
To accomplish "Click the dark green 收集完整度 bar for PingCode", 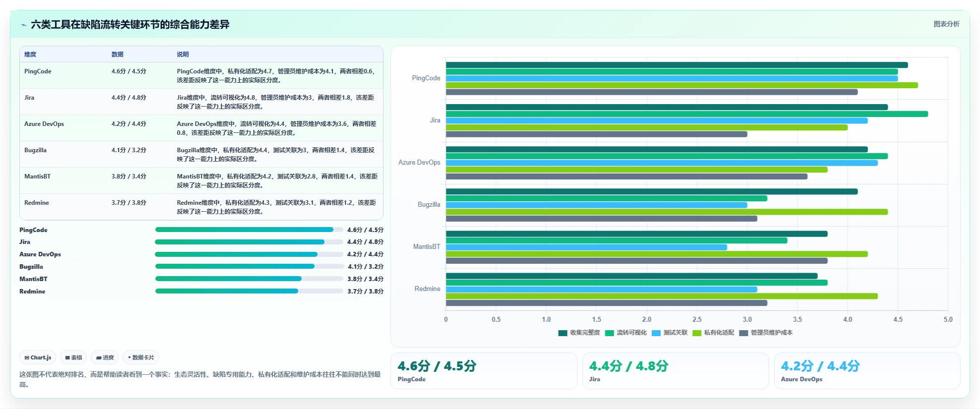I will click(677, 65).
